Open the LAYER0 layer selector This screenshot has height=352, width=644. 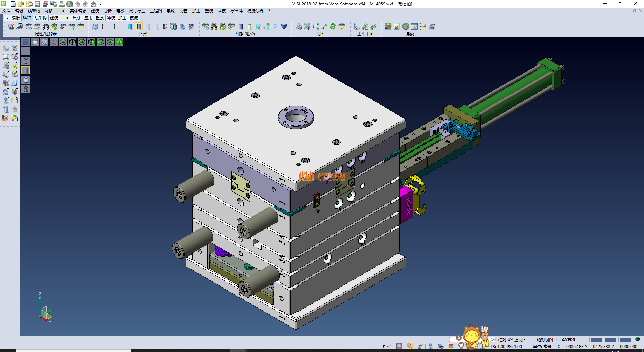[567, 340]
